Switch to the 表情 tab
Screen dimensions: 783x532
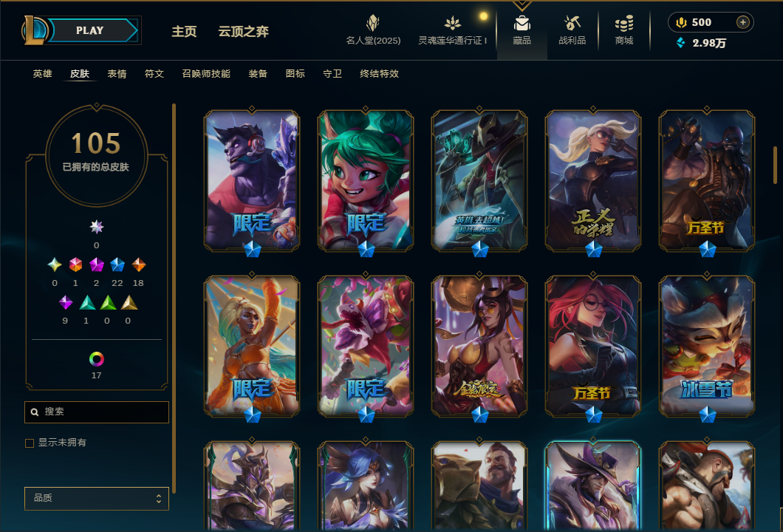(117, 73)
